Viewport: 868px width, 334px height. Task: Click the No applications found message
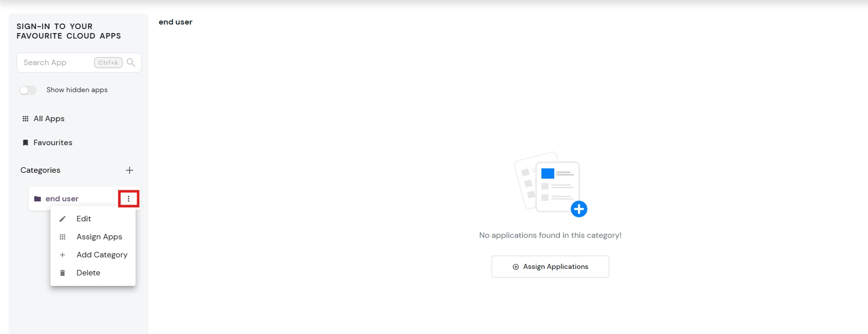pos(550,235)
